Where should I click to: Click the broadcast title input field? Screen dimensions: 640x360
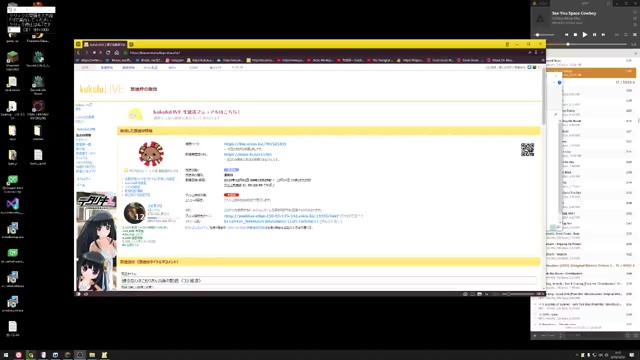click(x=329, y=280)
